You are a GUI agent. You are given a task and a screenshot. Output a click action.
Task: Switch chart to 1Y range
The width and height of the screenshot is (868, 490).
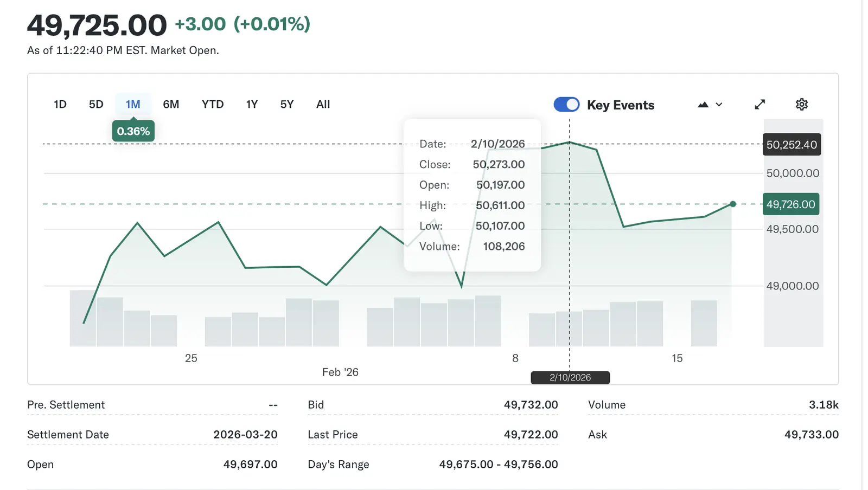tap(252, 105)
